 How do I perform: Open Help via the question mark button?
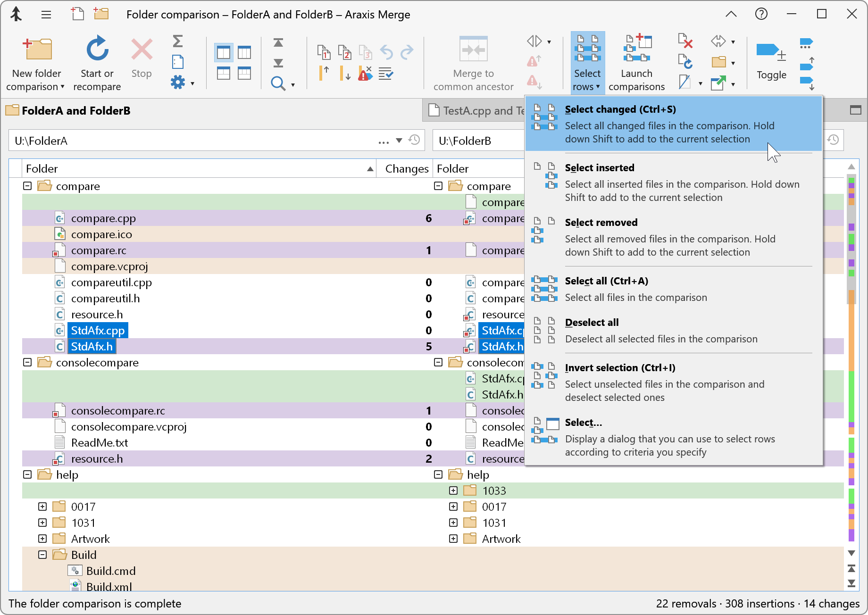click(761, 14)
